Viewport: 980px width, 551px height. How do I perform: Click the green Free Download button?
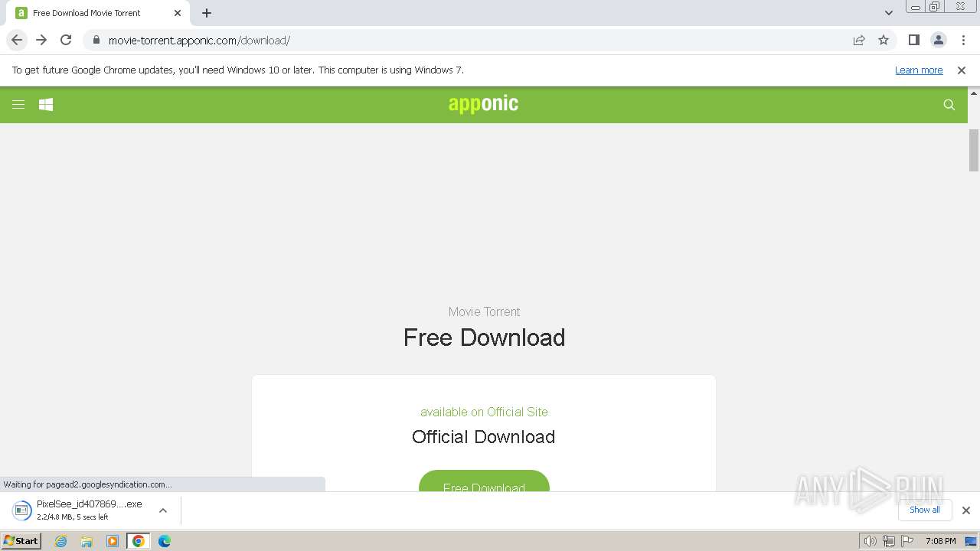tap(484, 481)
